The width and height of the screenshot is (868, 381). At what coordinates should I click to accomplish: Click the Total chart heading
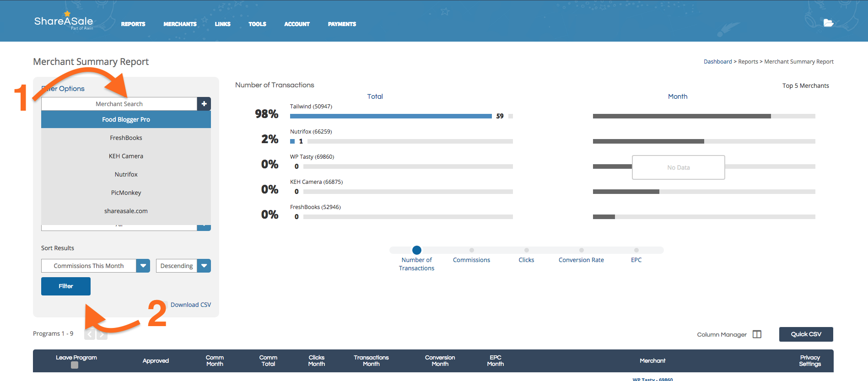pyautogui.click(x=375, y=97)
